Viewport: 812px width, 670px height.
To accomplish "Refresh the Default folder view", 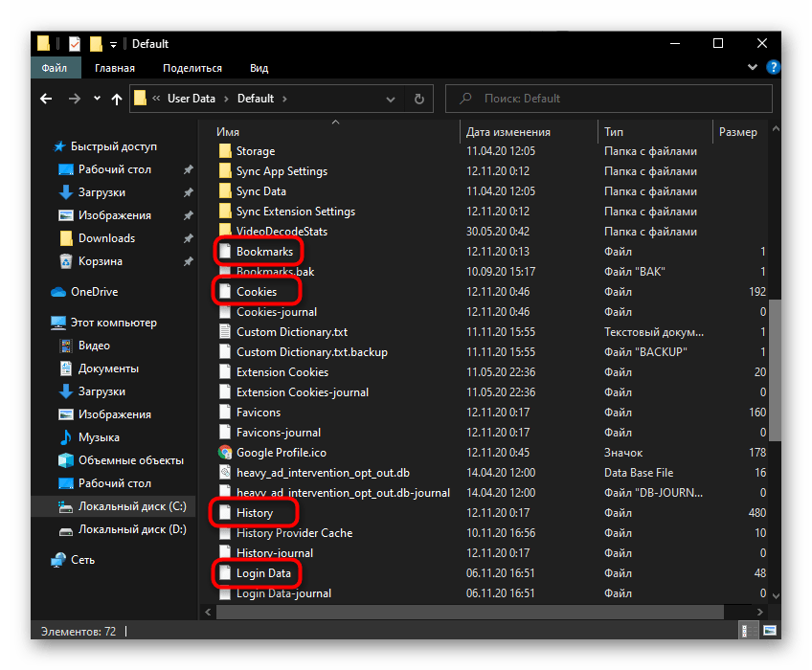I will point(419,99).
